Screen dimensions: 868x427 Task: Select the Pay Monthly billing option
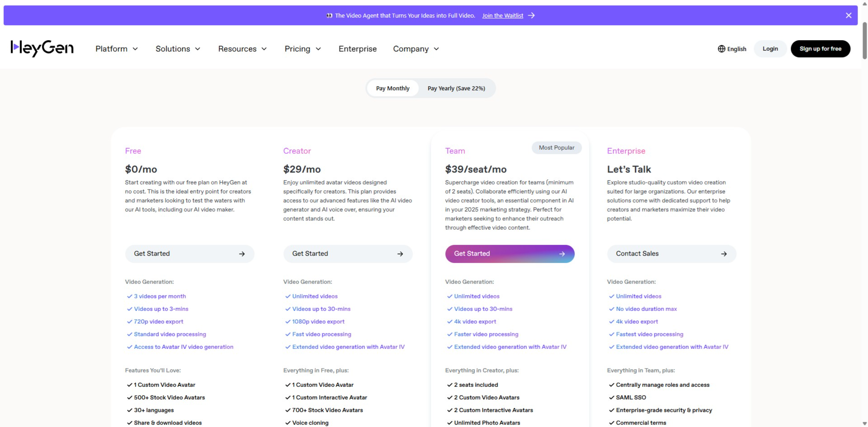coord(392,88)
